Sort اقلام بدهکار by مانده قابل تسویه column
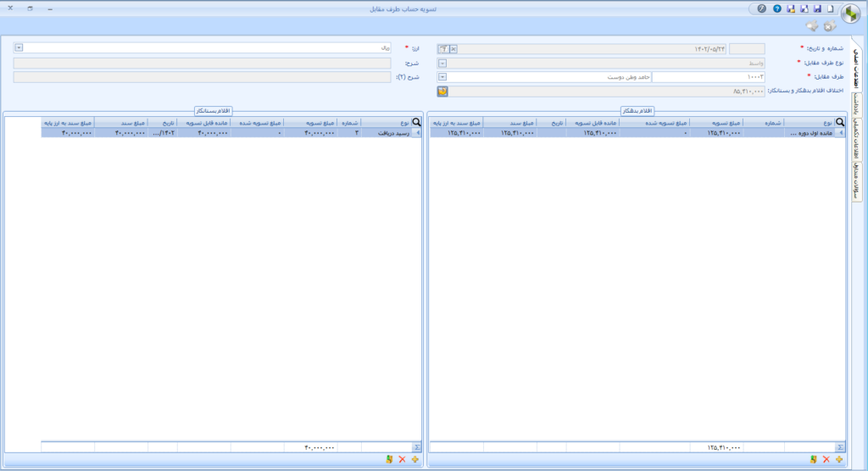The height and width of the screenshot is (471, 868). (592, 122)
